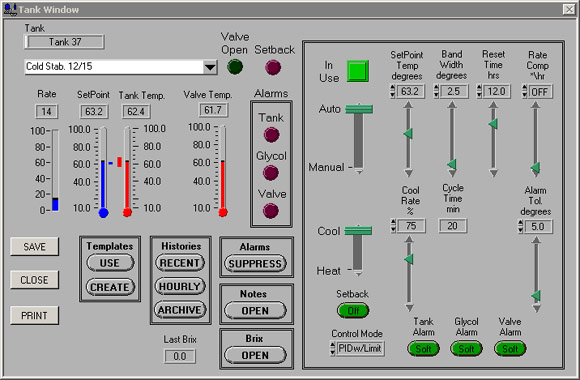
Task: Click the Cool Rate slider down arrow
Action: (x=409, y=307)
